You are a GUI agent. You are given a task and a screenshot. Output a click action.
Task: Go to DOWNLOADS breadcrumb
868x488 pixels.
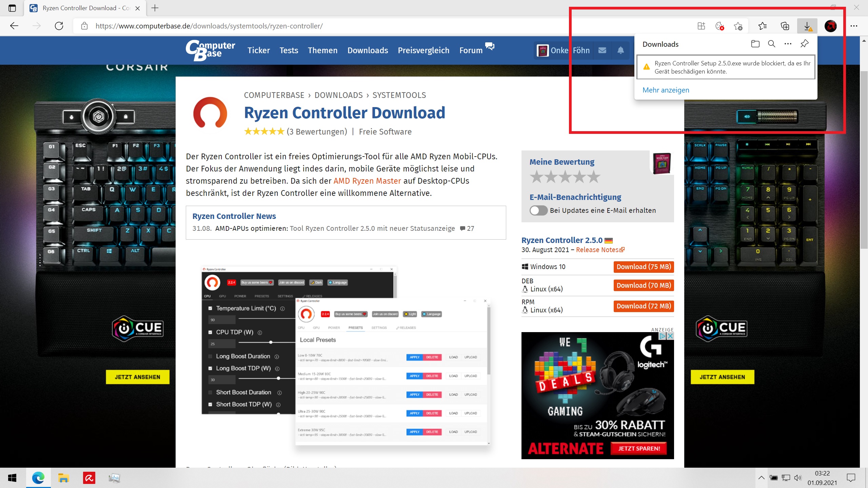[338, 95]
